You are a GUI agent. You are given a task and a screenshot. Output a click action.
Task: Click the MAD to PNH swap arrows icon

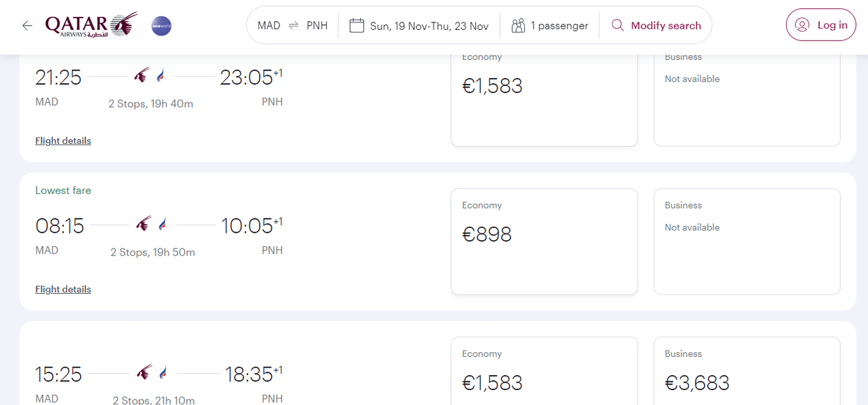(x=294, y=26)
